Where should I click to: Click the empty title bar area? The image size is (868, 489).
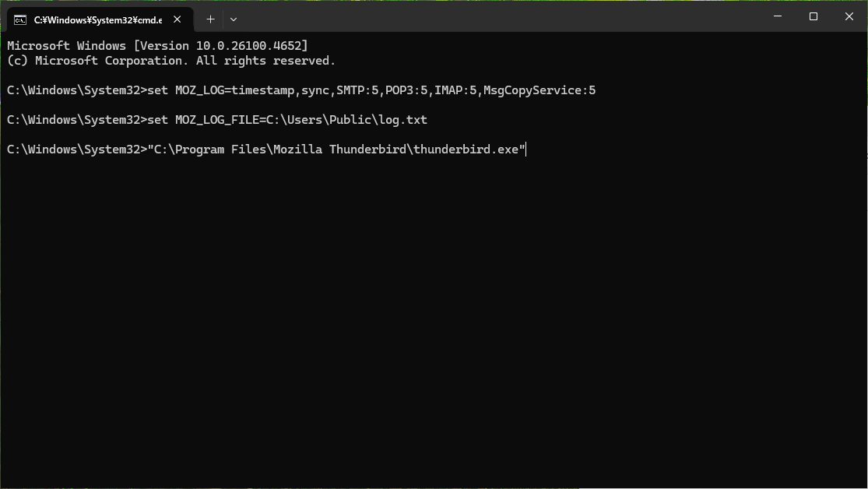[498, 16]
